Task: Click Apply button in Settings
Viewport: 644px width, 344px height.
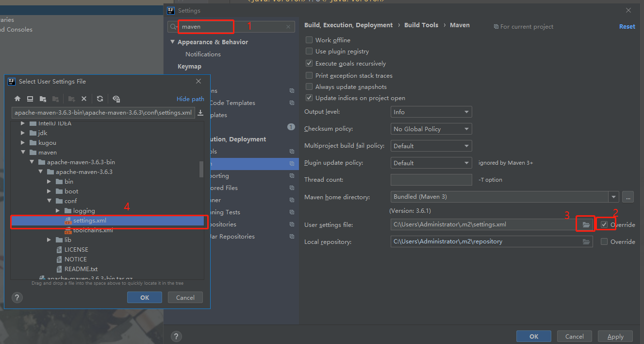Action: point(615,336)
